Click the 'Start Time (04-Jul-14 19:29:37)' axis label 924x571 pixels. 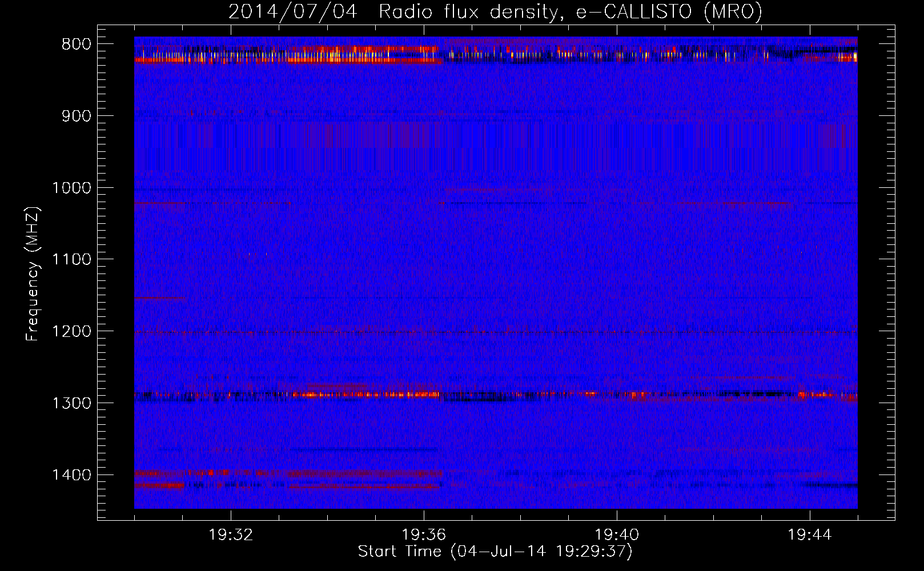point(495,552)
